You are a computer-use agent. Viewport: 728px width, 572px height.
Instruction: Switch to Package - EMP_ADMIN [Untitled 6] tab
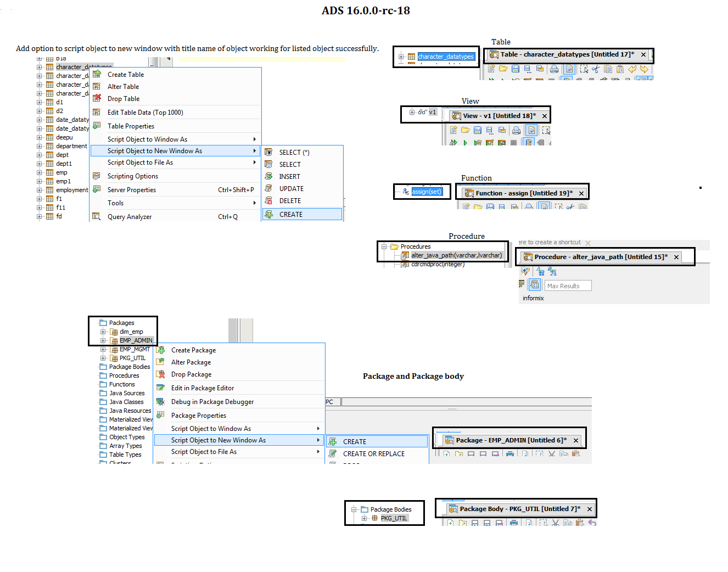point(511,440)
